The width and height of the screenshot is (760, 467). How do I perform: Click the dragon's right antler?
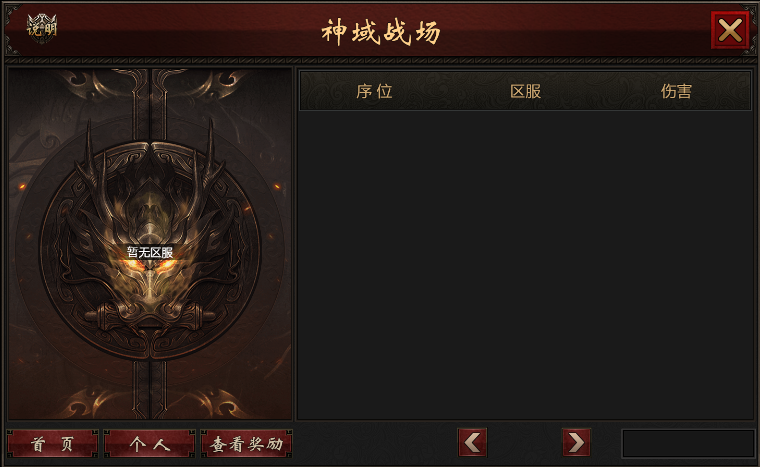click(206, 167)
